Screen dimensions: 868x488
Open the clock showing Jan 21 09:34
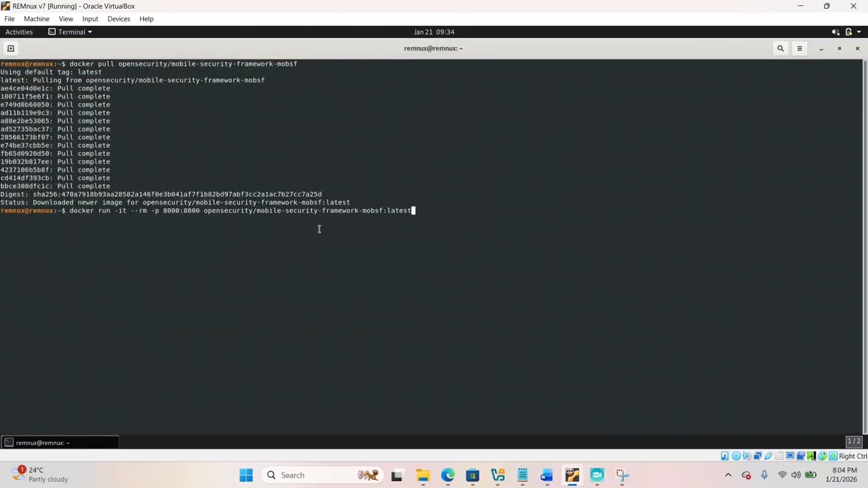tap(434, 32)
